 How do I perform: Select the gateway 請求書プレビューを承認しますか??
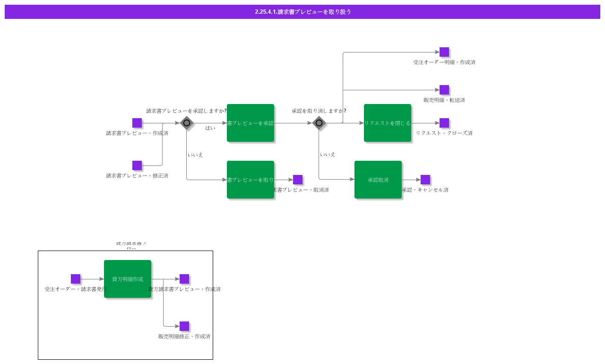pyautogui.click(x=187, y=123)
